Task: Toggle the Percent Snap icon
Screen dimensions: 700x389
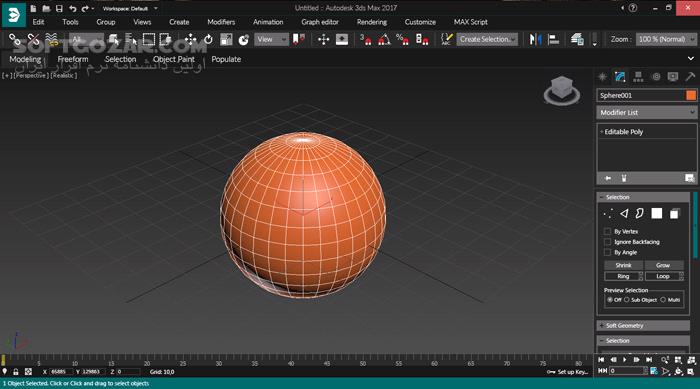Action: tap(402, 40)
